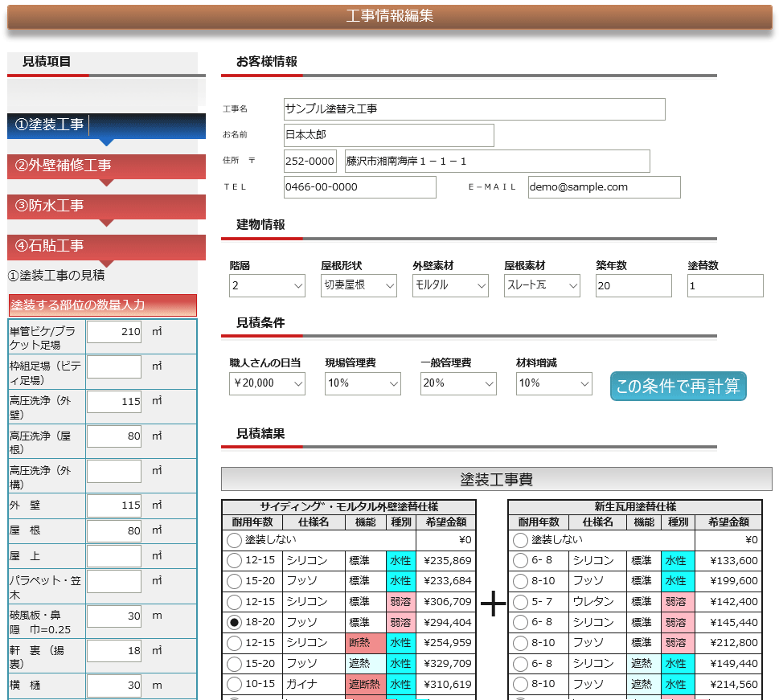Switch to ②外壁補修工事 tab
779x700 pixels.
coord(106,166)
